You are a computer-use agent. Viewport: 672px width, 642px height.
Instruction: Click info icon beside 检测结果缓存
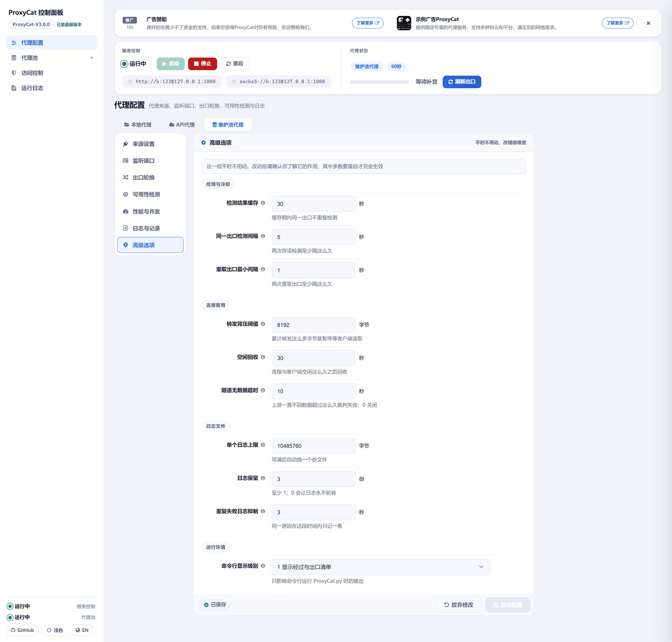pyautogui.click(x=263, y=203)
